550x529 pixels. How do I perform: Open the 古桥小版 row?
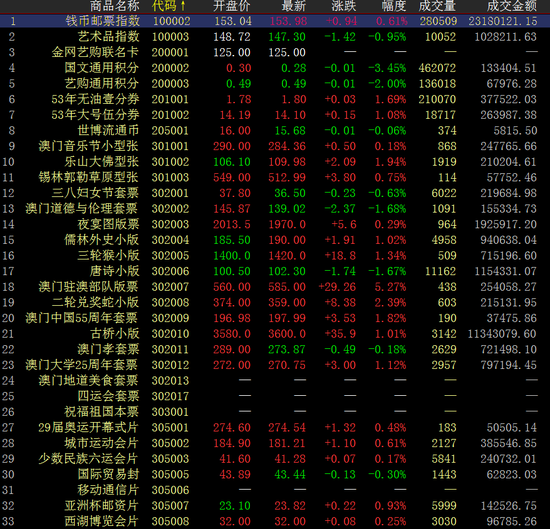(275, 334)
